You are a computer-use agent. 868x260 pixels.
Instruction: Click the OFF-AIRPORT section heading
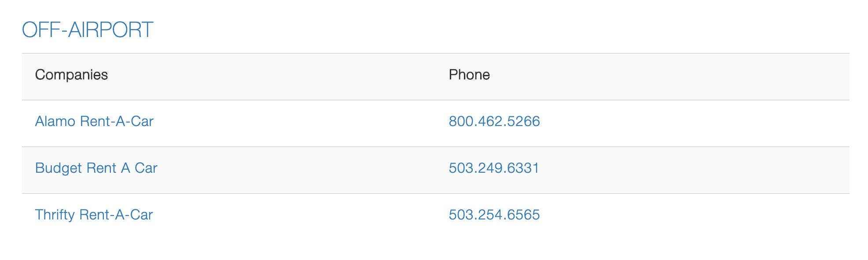pos(88,30)
